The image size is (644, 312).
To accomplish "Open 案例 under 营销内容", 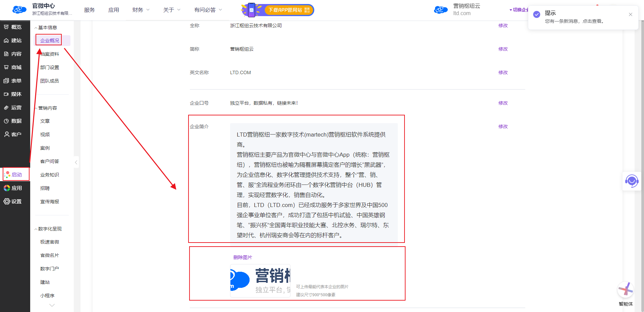I will pos(45,148).
